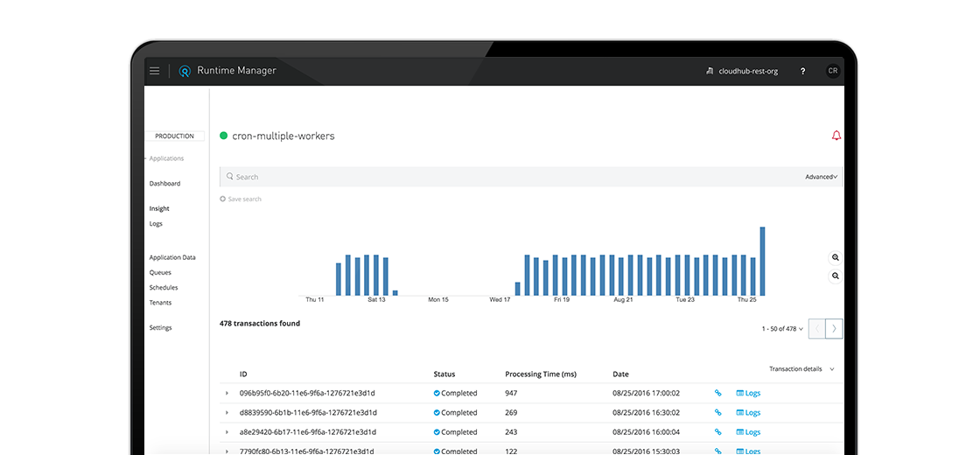Expand transaction row a8e29420
This screenshot has height=455, width=980.
[227, 432]
